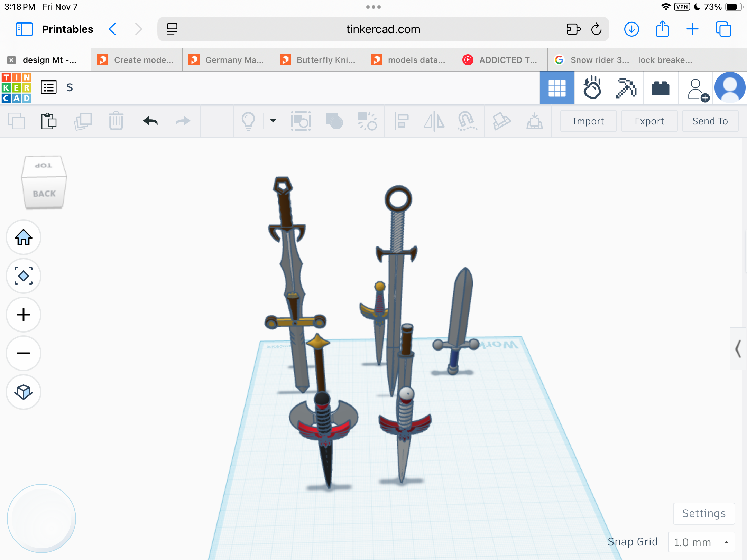Redo the last undone action

[183, 121]
